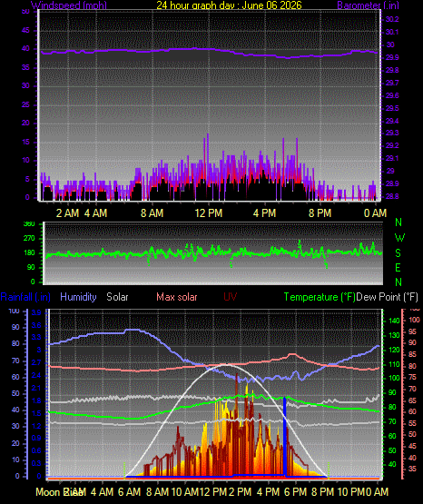The width and height of the screenshot is (423, 504).
Task: Select the "Rainfall (.in)" legend label
Action: click(x=25, y=297)
